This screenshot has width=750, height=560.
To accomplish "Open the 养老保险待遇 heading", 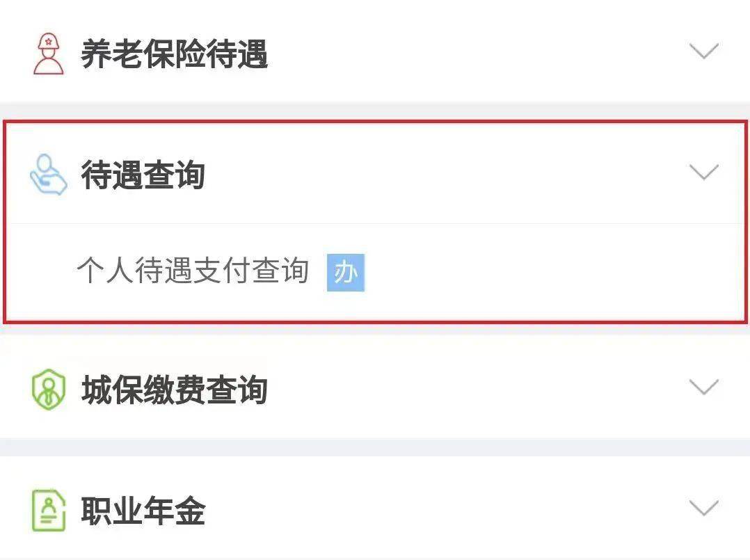I will pos(174,54).
